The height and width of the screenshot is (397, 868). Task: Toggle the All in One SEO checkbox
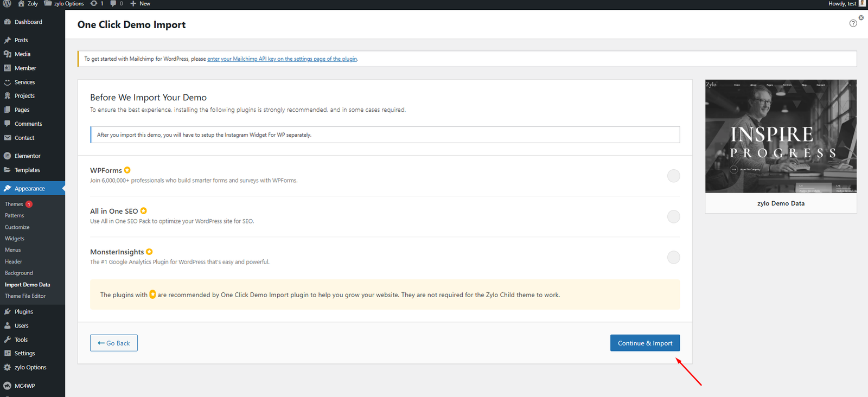(x=673, y=216)
